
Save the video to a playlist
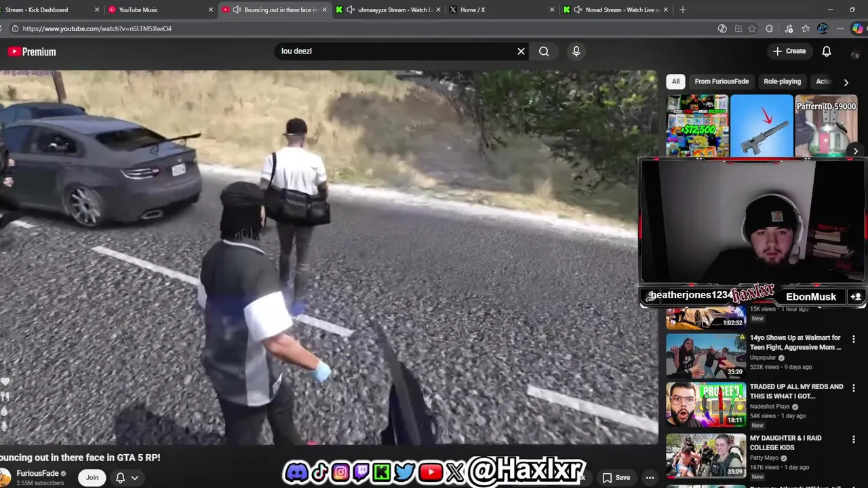(616, 478)
